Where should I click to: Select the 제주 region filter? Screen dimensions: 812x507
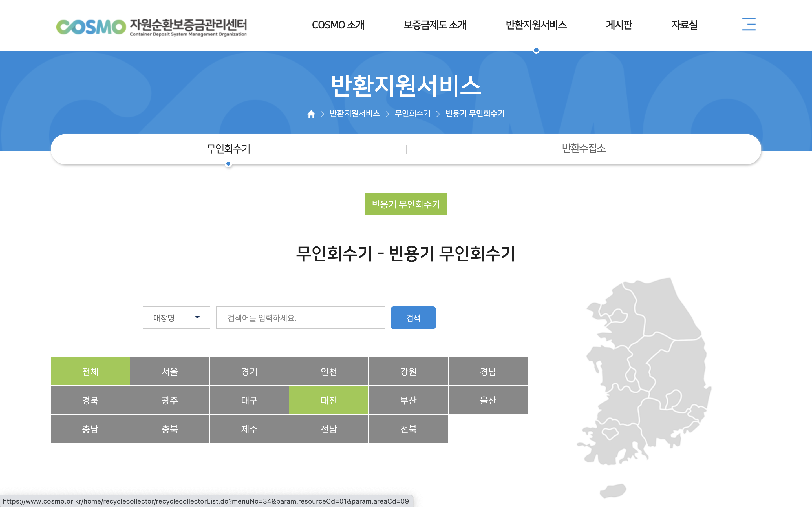[249, 428]
